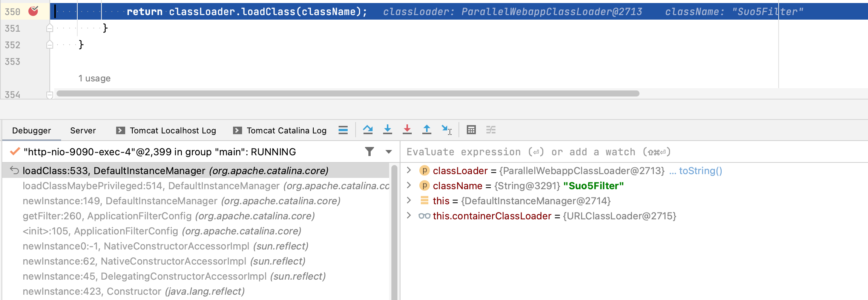Click the watch glasses icon for this.containerClassLoader

425,216
